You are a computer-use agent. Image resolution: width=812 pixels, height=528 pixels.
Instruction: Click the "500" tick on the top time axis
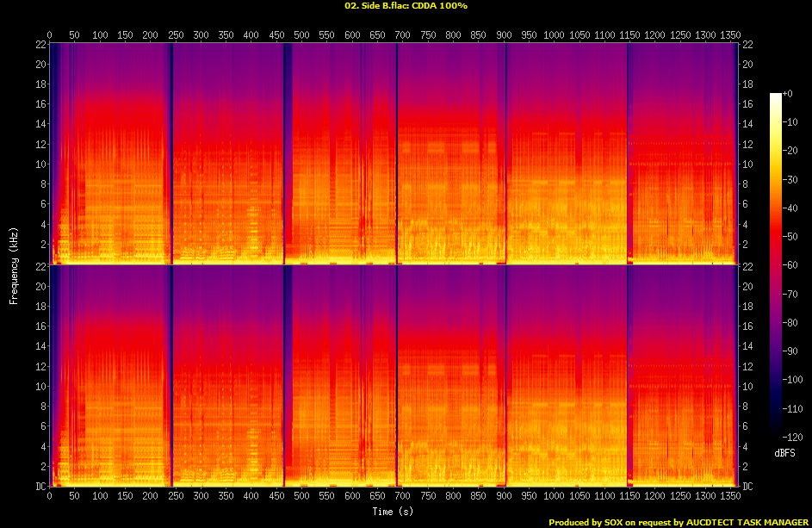tap(301, 35)
